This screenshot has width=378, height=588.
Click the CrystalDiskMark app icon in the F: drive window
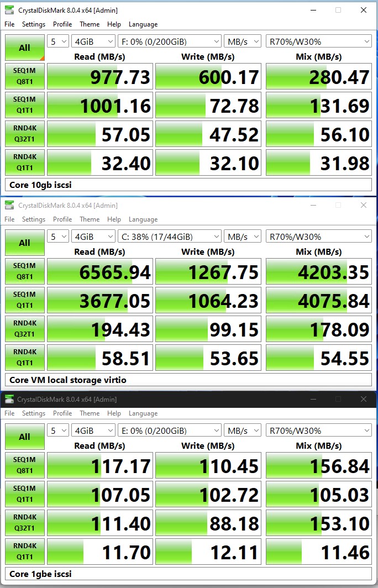9,10
